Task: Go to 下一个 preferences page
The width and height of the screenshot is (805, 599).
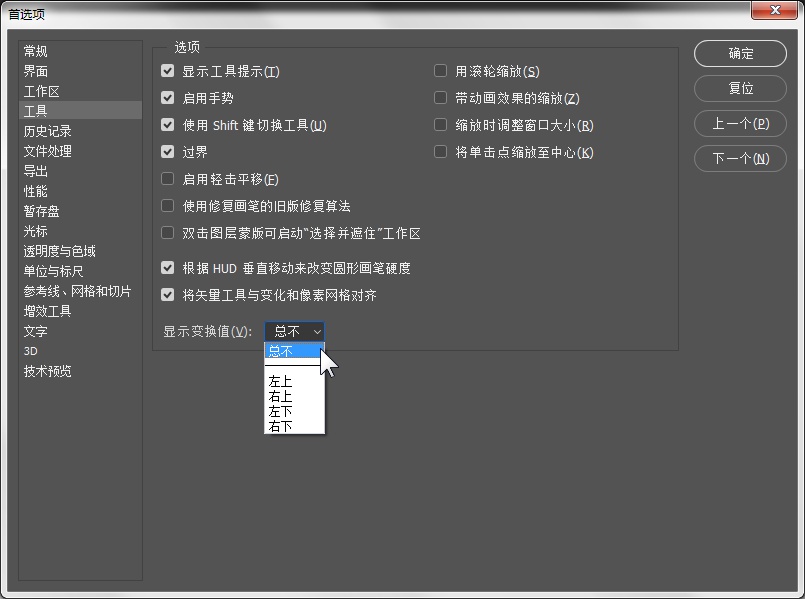Action: 740,159
